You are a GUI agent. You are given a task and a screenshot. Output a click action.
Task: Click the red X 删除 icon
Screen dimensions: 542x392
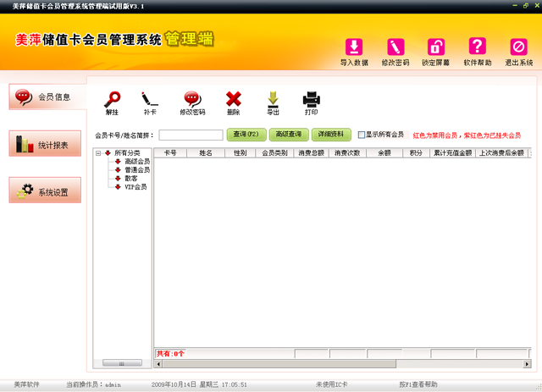tap(234, 100)
